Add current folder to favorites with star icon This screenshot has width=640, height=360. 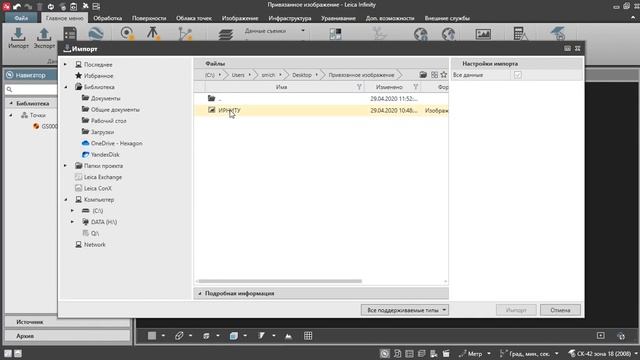444,75
